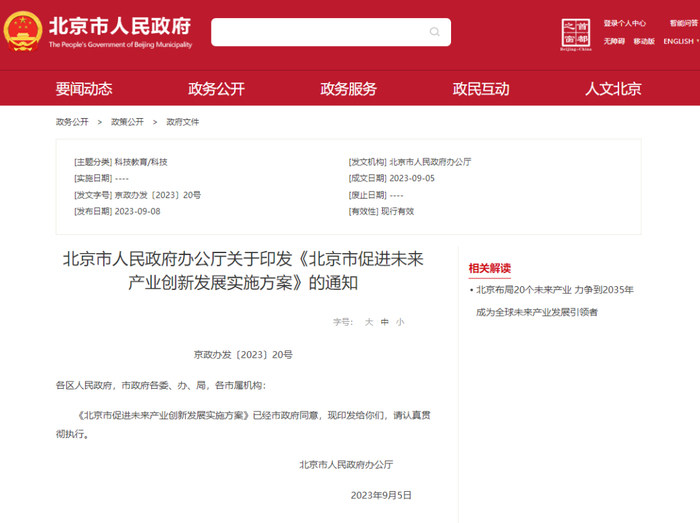Open the 要闻动态 nav menu
Viewport: 700px width, 523px height.
[84, 89]
